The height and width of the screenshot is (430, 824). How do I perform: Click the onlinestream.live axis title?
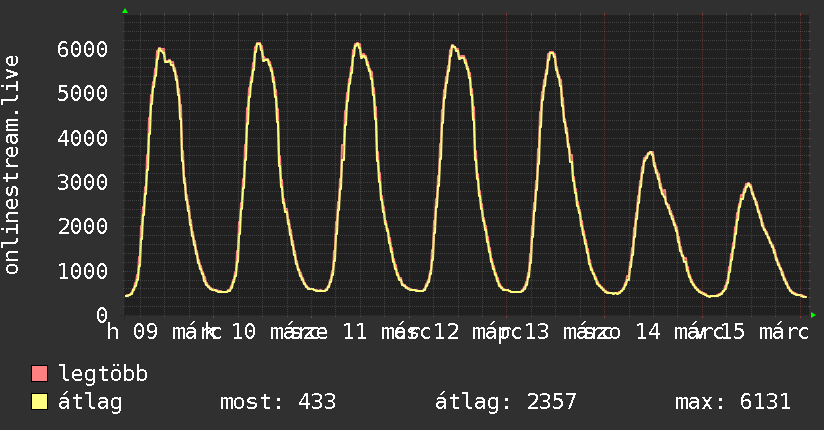pyautogui.click(x=12, y=165)
